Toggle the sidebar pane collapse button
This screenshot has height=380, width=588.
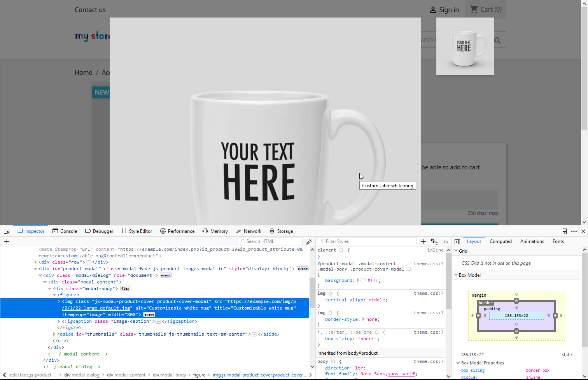457,242
